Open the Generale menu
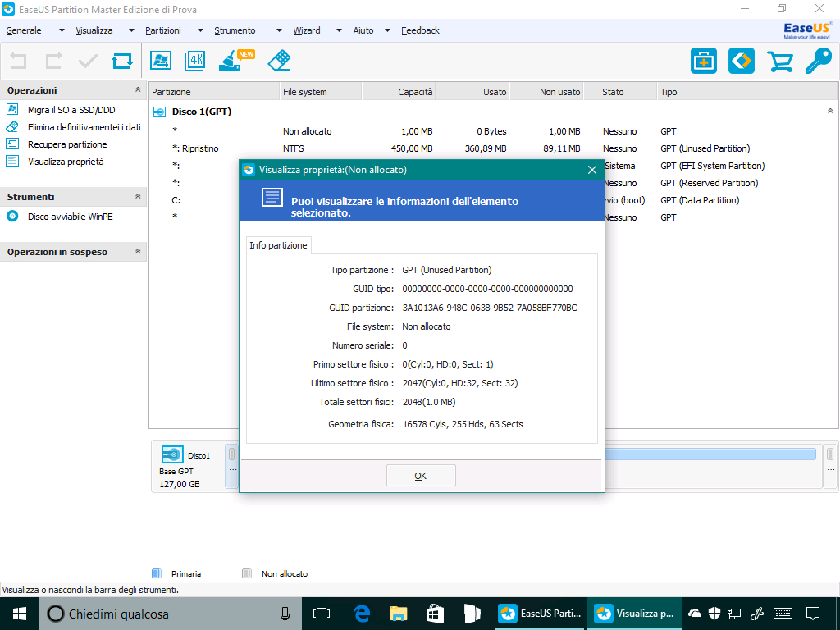Screen dimensions: 840x630 [x=24, y=30]
